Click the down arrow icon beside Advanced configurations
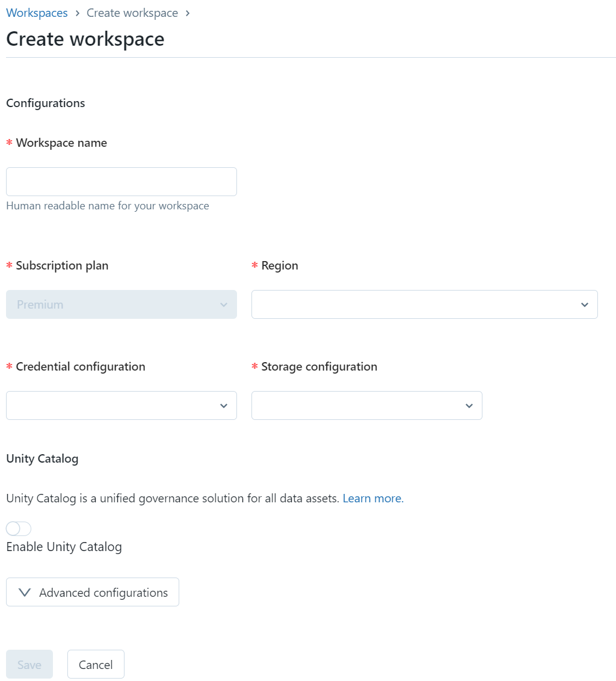Viewport: 616px width, 681px height. pos(25,593)
